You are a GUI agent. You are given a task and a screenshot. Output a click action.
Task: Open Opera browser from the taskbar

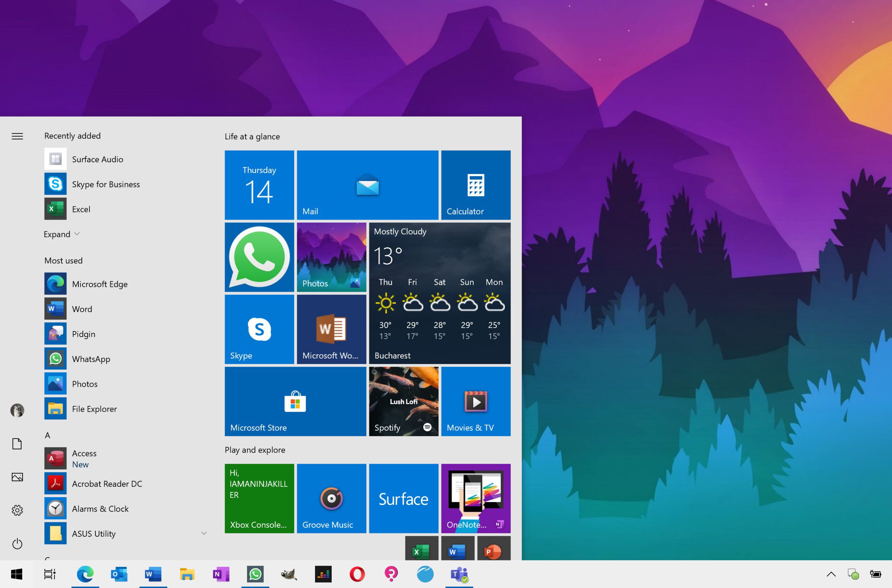(x=357, y=574)
